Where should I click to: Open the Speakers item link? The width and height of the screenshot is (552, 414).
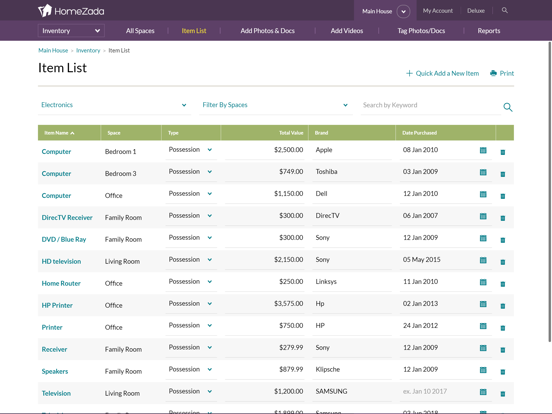tap(55, 371)
